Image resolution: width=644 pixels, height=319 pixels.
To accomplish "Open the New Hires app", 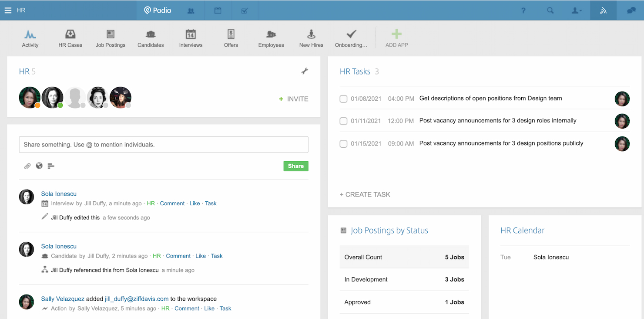I will tap(311, 38).
